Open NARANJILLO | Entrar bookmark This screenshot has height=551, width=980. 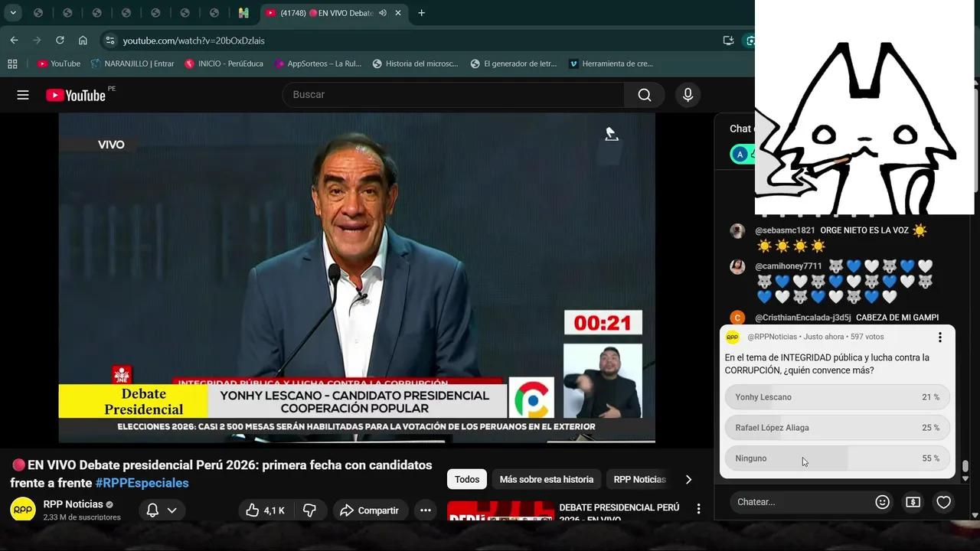coord(132,64)
